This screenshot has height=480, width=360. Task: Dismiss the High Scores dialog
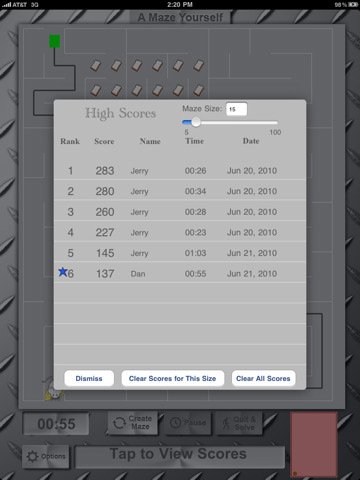tap(89, 378)
